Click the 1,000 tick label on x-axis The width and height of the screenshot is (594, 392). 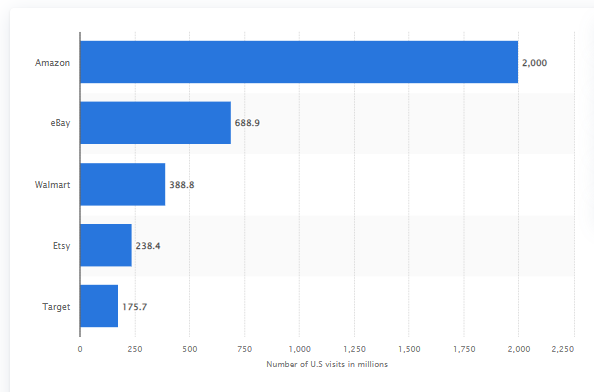(x=300, y=349)
